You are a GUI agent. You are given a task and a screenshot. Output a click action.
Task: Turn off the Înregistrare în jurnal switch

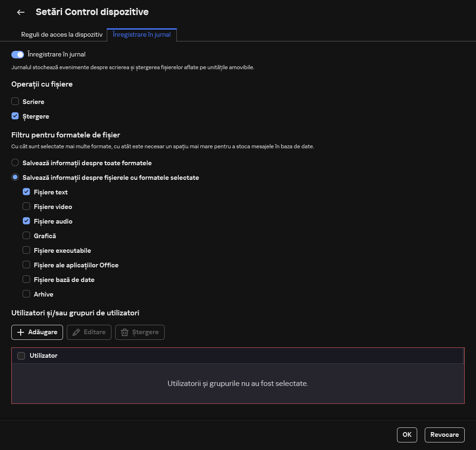[18, 55]
